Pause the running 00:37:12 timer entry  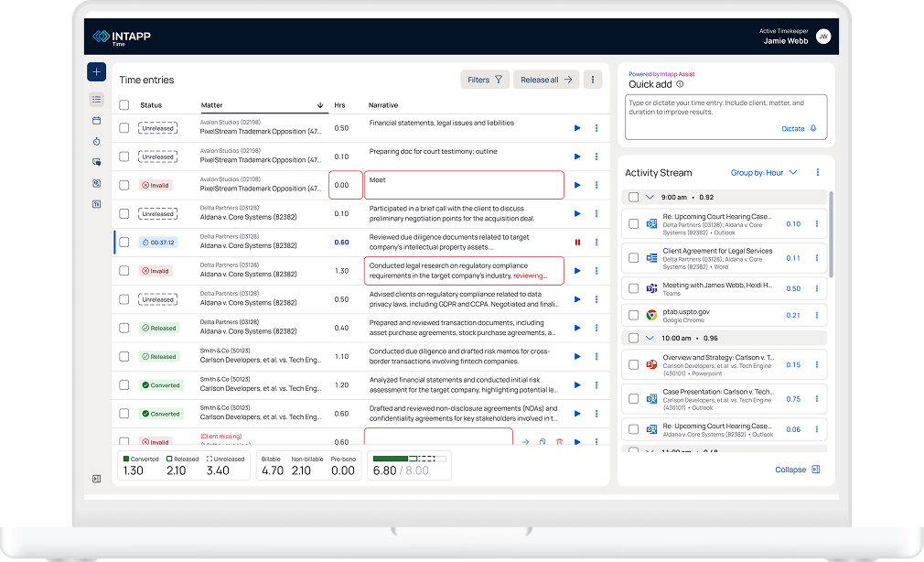tap(577, 243)
